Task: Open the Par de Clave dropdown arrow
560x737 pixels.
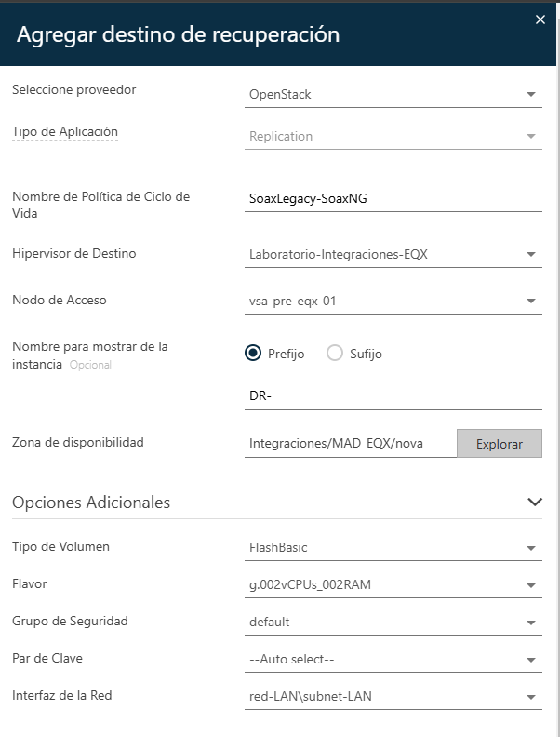Action: (x=530, y=660)
